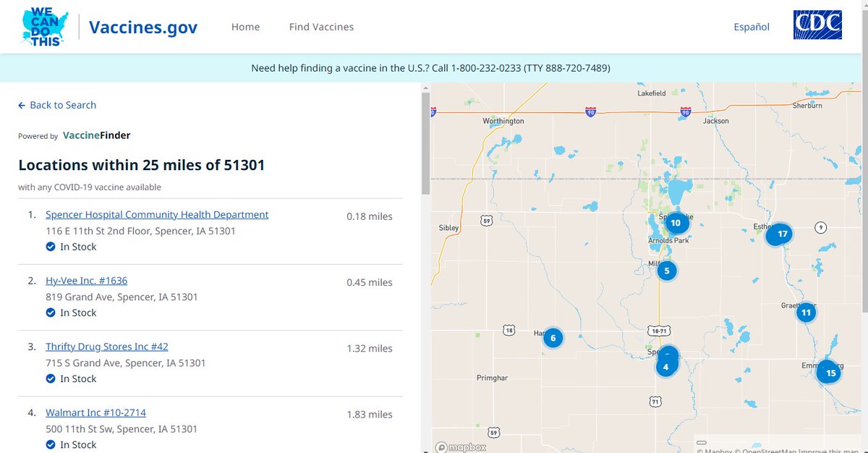Screen dimensions: 868x453
Task: Click the help phone number banner text
Action: (430, 68)
